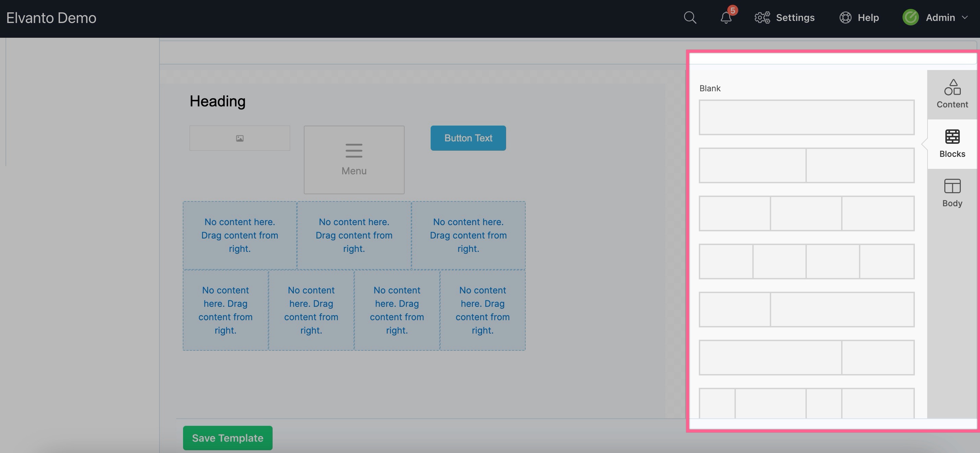
Task: Select the single-column blank block
Action: 806,117
